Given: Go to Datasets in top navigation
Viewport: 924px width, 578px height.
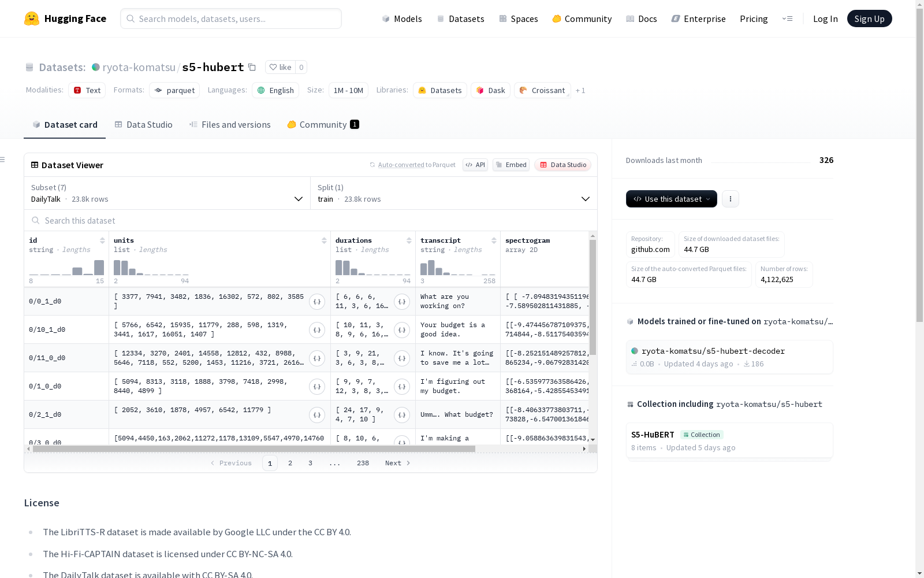Looking at the screenshot, I should coord(460,18).
